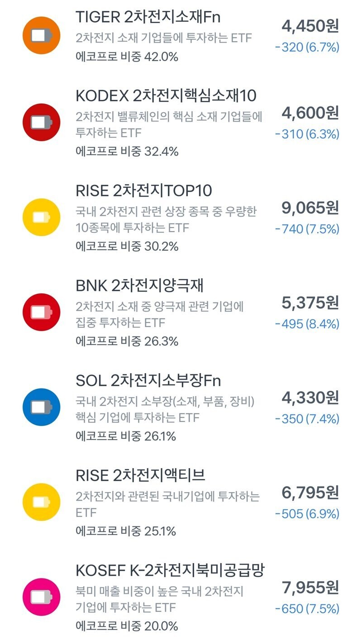This screenshot has height=644, width=362.
Task: Select the RISE 2차전지TOP10 ETF name
Action: (x=143, y=190)
